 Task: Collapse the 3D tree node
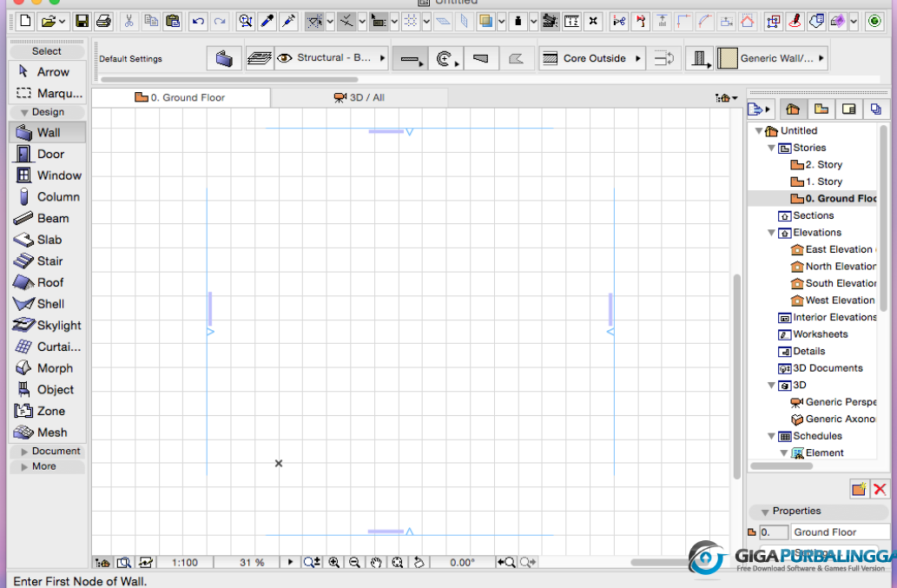(771, 386)
